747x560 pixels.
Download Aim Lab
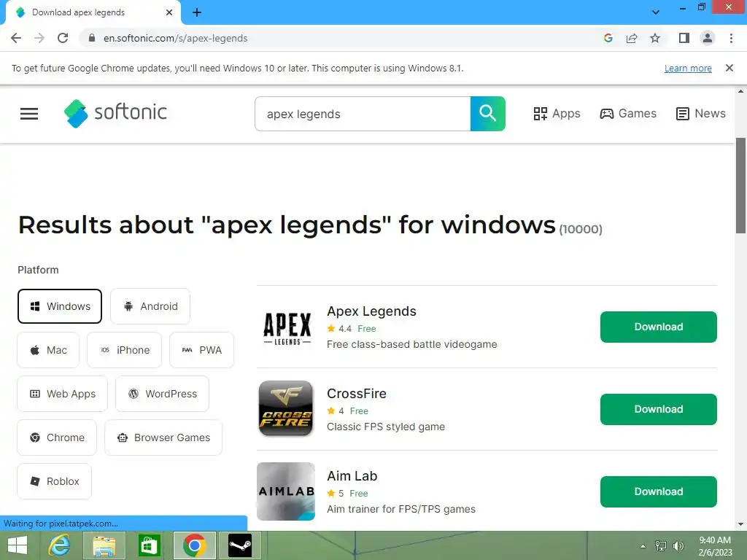pos(659,492)
